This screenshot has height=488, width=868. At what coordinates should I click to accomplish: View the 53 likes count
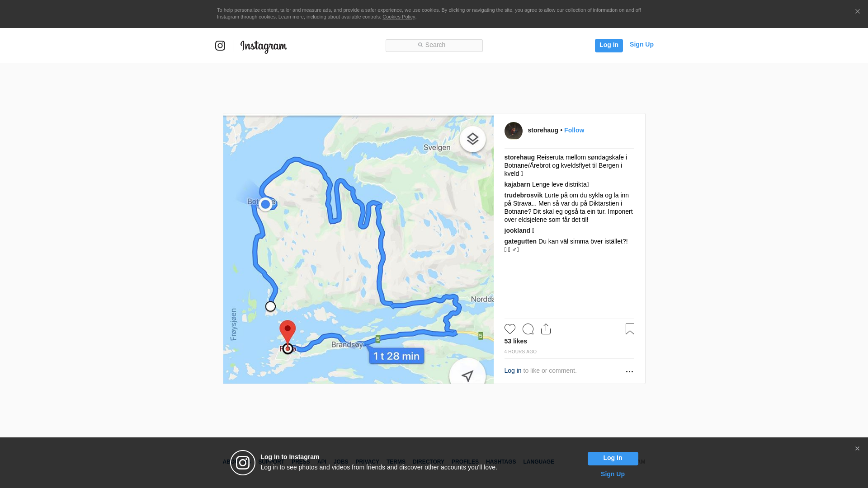[x=516, y=341]
